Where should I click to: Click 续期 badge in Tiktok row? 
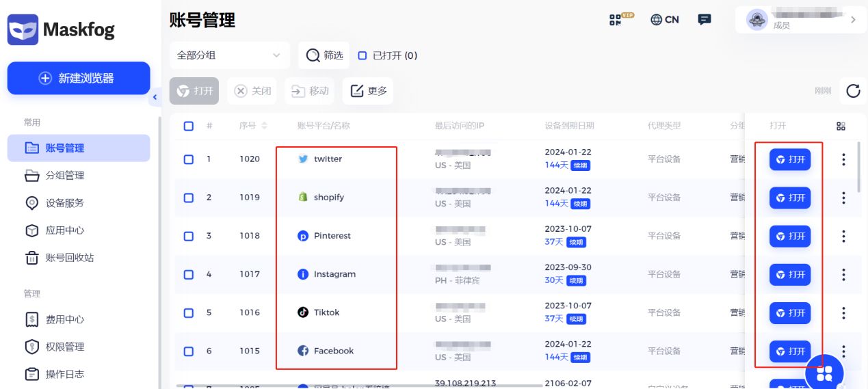(x=576, y=319)
